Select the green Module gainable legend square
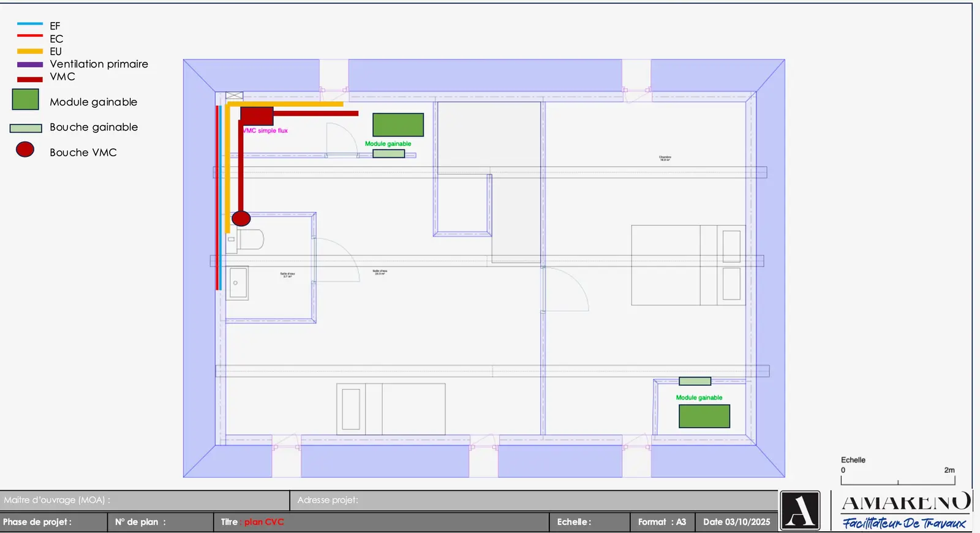Image resolution: width=980 pixels, height=533 pixels. pos(26,99)
